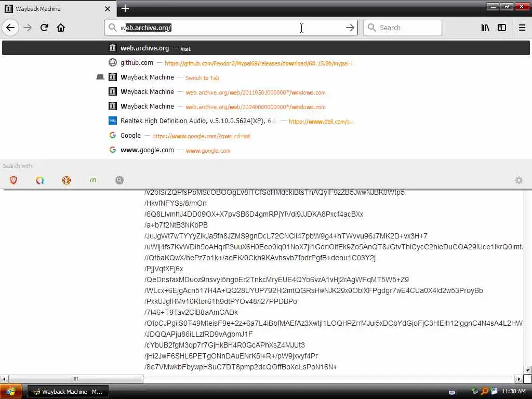Click the text line '/JDQQAPju86iLLzlRD9vAgbmJ1F'
The image size is (532, 399).
click(198, 334)
